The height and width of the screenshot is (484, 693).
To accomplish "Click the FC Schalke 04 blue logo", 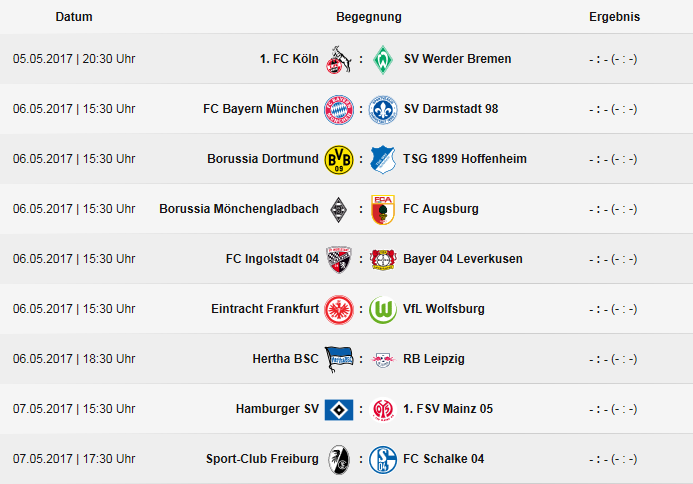I will 383,459.
